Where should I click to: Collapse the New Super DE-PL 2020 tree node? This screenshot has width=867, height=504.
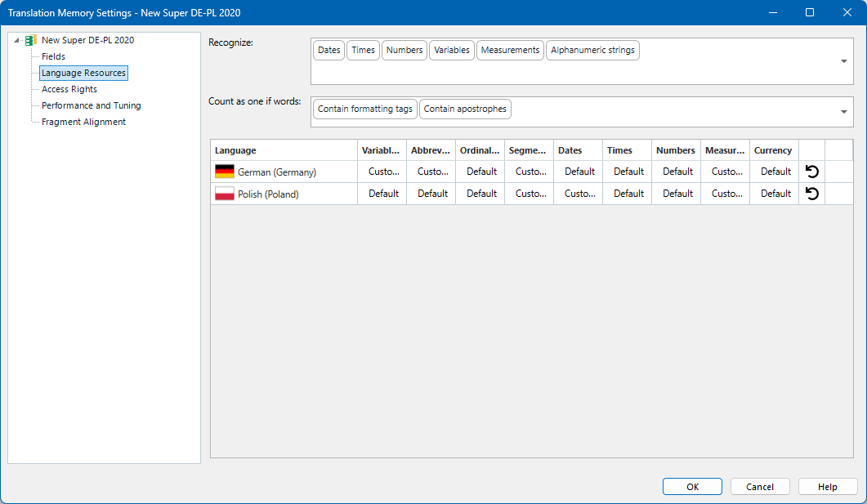(x=16, y=40)
